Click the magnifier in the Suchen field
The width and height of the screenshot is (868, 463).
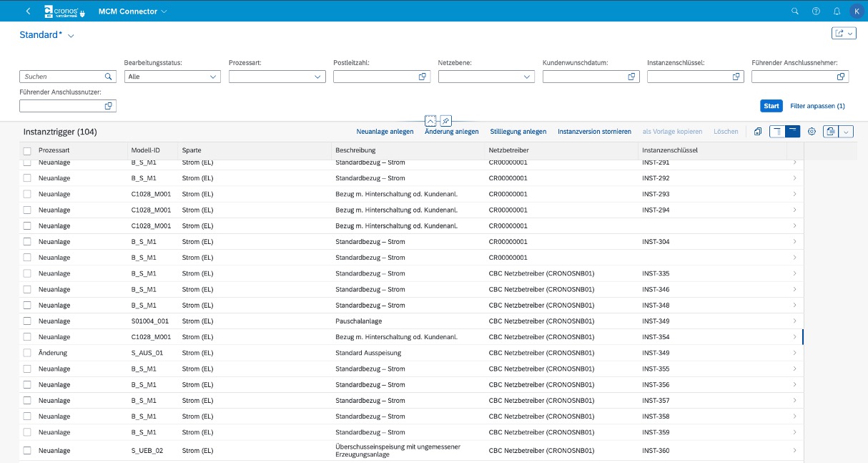coord(109,77)
